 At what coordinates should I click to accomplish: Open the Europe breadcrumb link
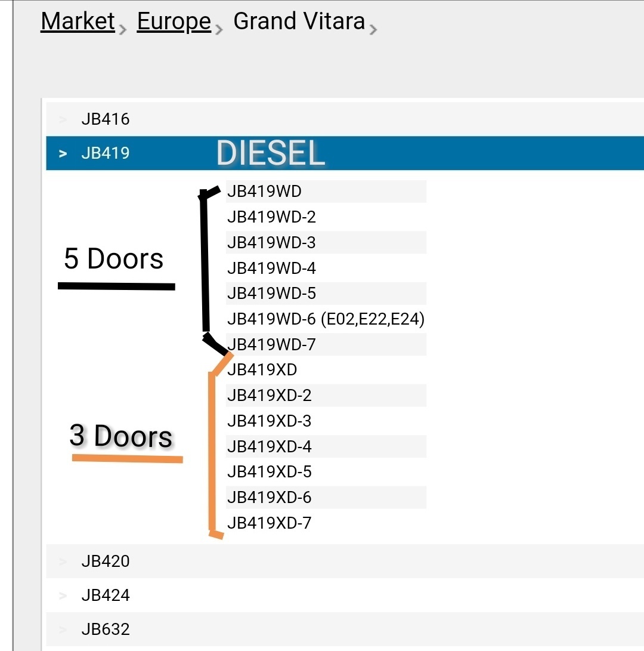[x=174, y=21]
